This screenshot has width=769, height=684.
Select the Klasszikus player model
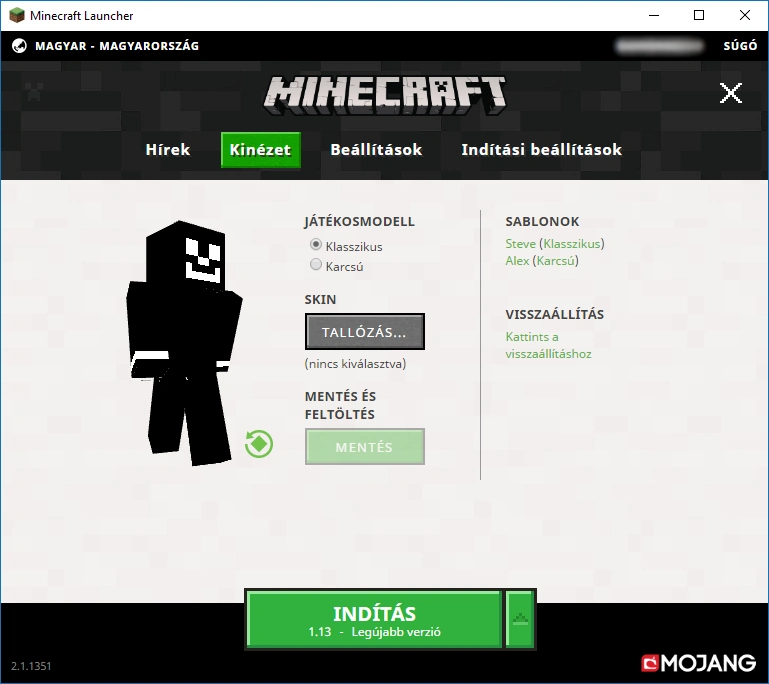[x=316, y=244]
